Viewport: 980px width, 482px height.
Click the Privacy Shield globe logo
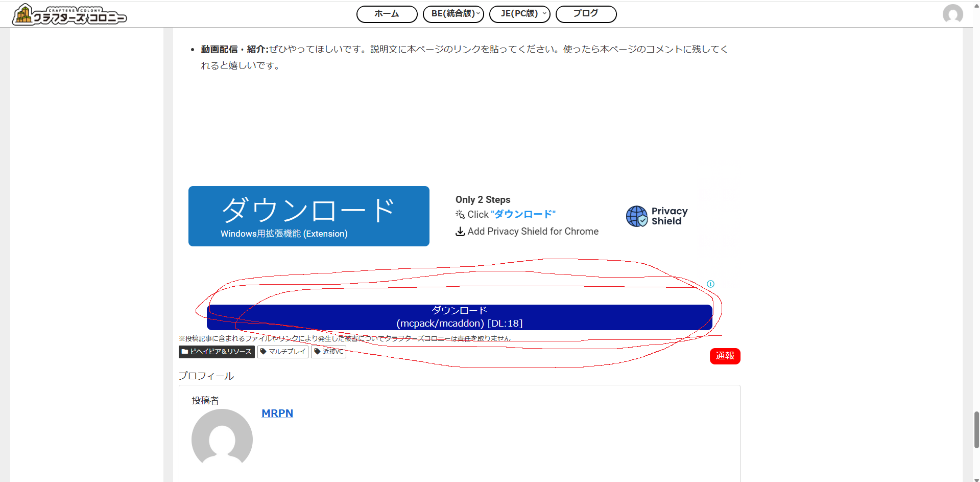click(x=637, y=216)
